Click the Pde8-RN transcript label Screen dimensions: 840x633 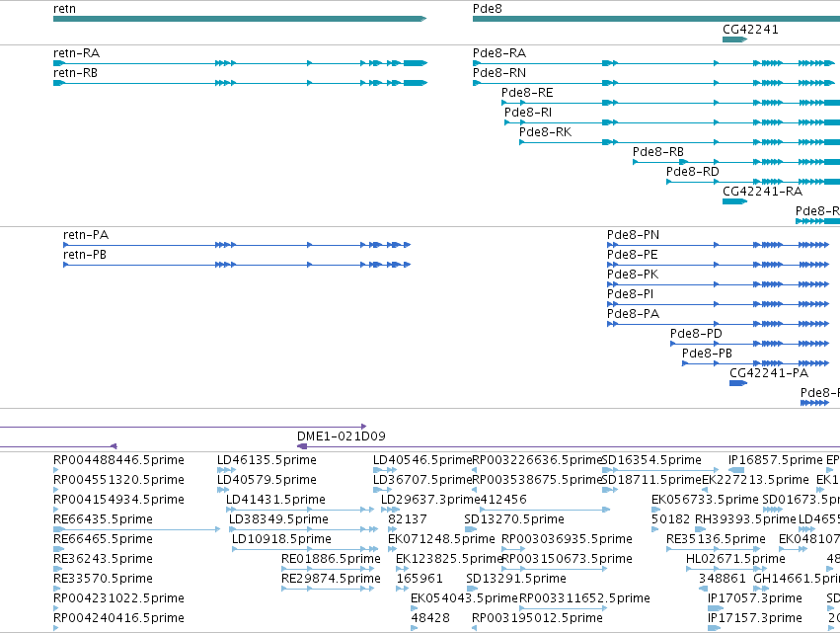(499, 73)
